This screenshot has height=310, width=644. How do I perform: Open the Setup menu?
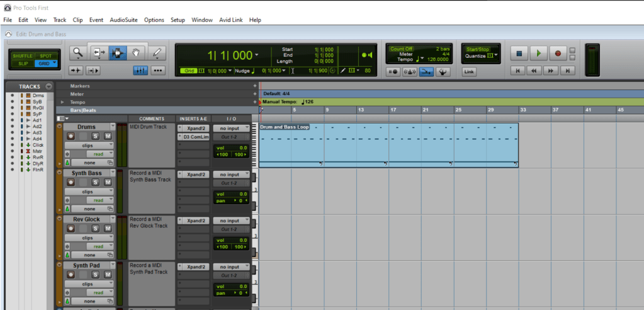point(178,20)
